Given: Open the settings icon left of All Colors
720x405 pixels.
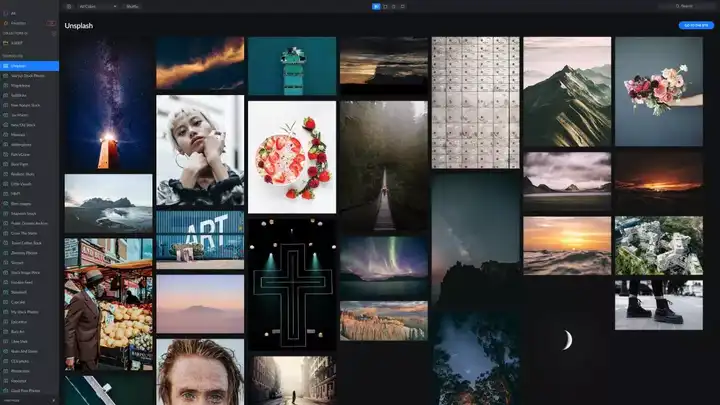Looking at the screenshot, I should pyautogui.click(x=69, y=6).
